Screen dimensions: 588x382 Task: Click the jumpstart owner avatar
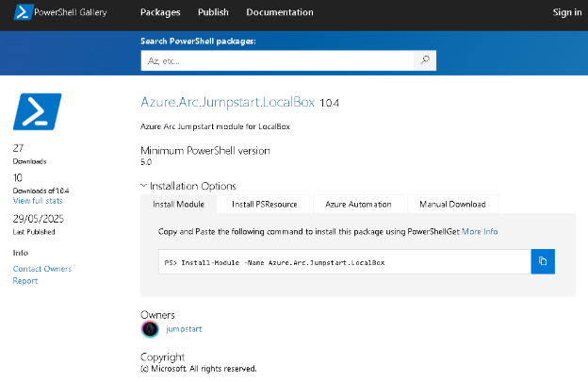[x=150, y=329]
